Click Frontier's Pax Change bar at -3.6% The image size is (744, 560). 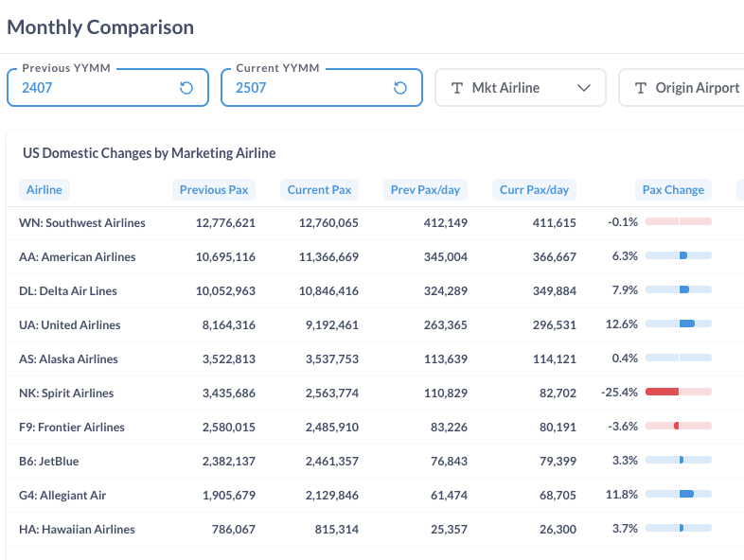679,426
